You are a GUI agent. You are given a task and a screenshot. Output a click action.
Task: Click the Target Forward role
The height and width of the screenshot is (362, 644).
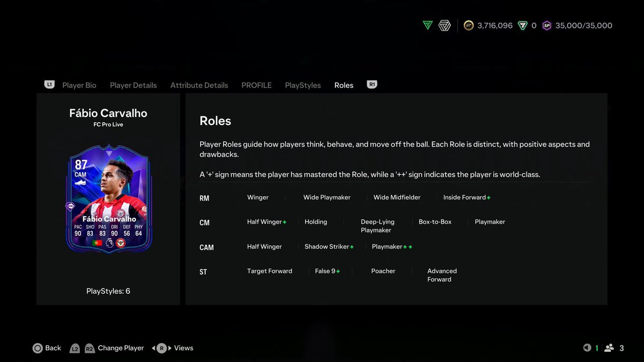tap(269, 271)
